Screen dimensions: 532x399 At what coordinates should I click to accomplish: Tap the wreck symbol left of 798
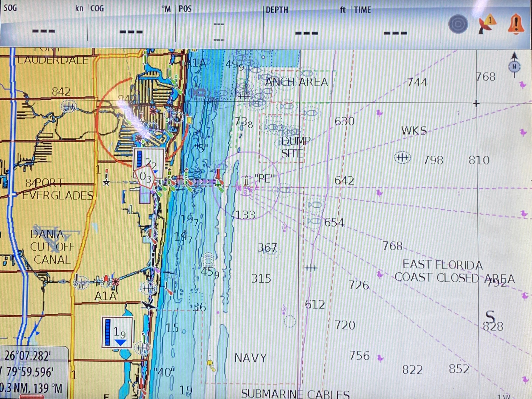402,157
